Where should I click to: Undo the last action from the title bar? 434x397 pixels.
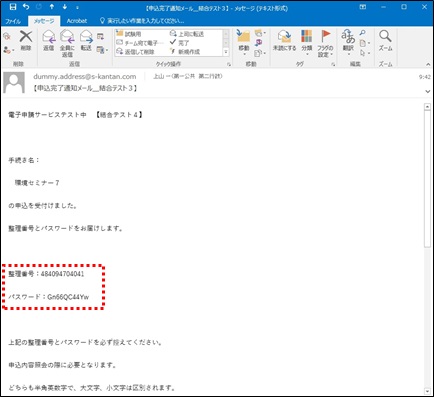(x=26, y=7)
